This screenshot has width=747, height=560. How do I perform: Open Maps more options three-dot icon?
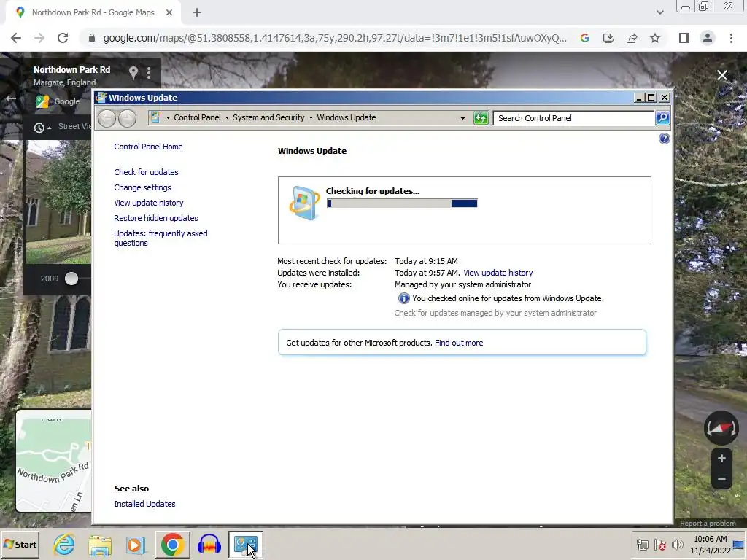click(149, 73)
